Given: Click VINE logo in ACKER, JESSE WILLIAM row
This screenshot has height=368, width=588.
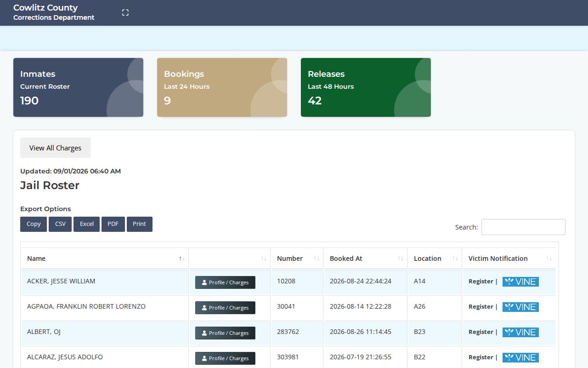Looking at the screenshot, I should click(520, 282).
